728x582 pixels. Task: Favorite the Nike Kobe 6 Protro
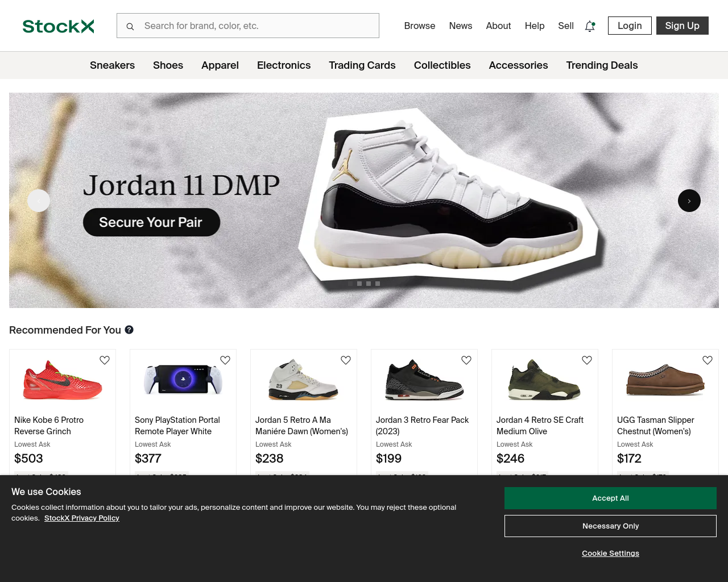click(105, 360)
